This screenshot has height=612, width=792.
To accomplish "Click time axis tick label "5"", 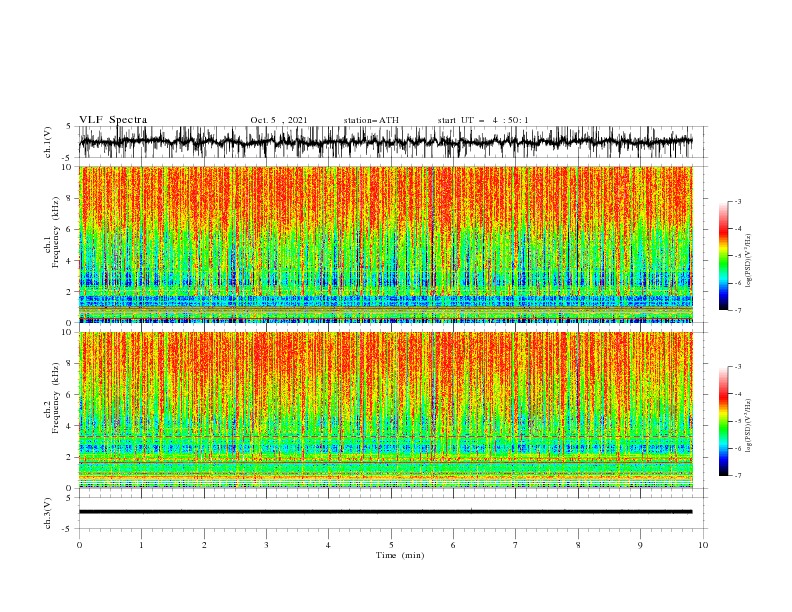I will (x=391, y=545).
